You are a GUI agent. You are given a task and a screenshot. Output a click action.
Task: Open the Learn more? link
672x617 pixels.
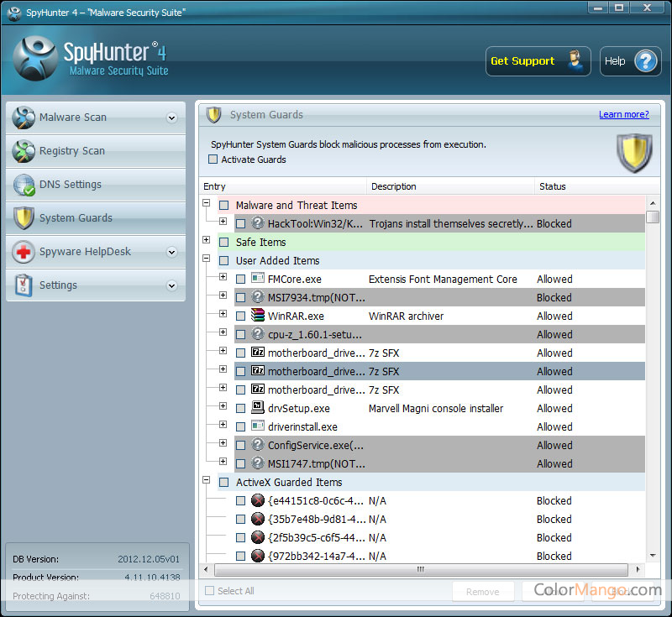click(x=623, y=114)
